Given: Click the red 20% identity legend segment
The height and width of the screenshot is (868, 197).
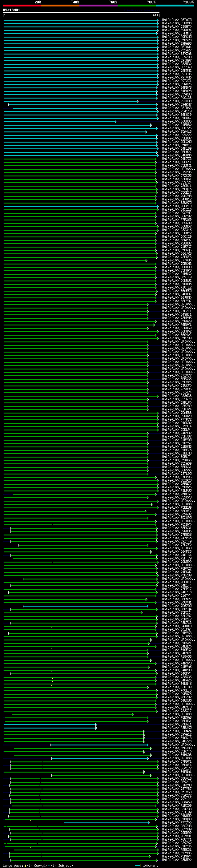Looking at the screenshot, I should (x=22, y=6).
